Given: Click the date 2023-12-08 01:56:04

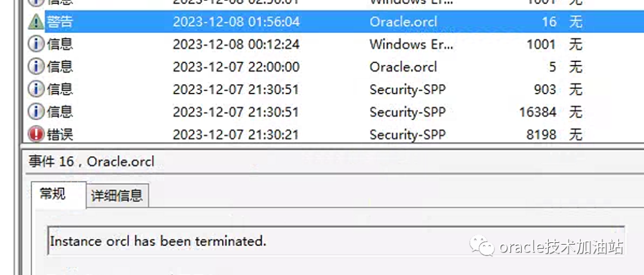Looking at the screenshot, I should tap(236, 22).
